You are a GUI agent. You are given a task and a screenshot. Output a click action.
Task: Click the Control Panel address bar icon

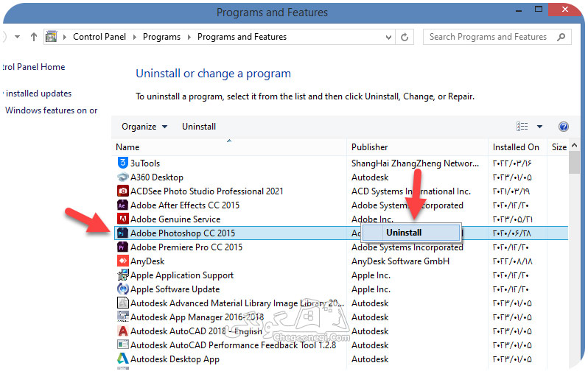click(51, 37)
